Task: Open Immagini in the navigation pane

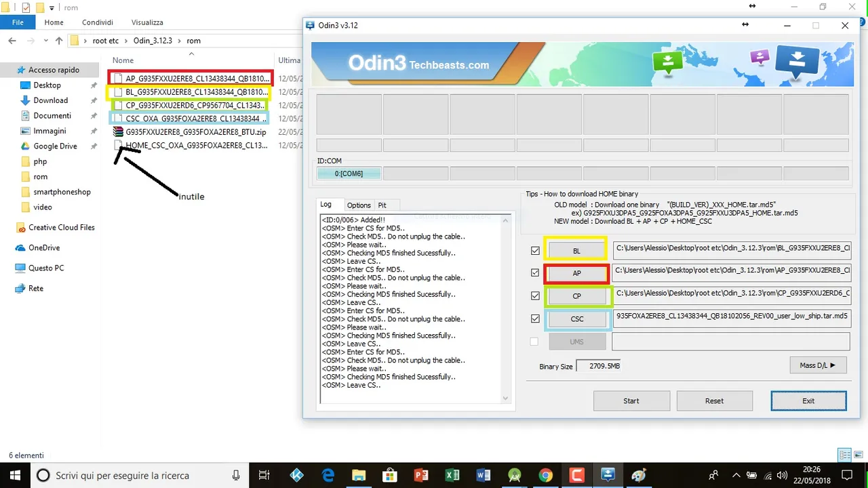Action: pos(50,131)
